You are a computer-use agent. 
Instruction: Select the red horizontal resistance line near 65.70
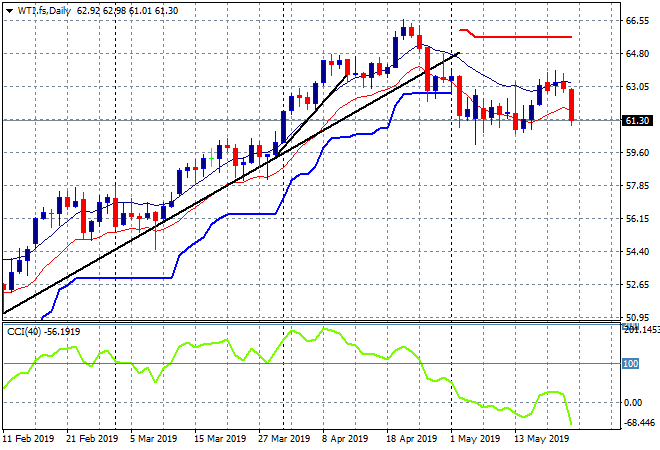pyautogui.click(x=522, y=37)
